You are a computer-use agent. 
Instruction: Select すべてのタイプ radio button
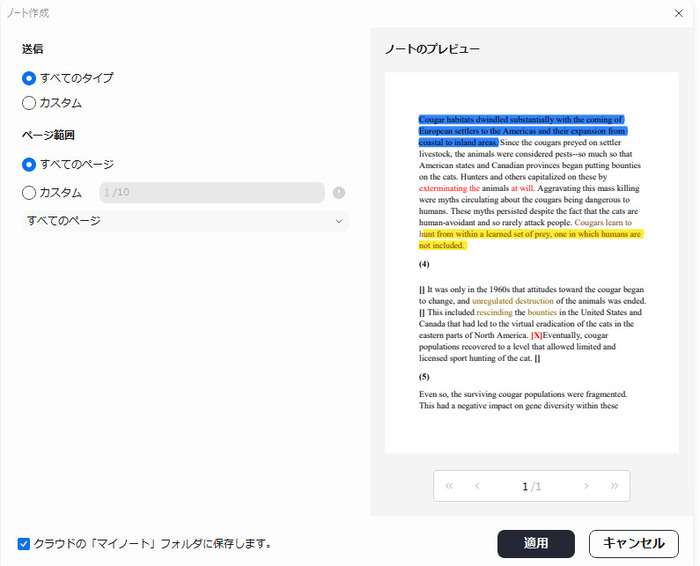pyautogui.click(x=29, y=78)
